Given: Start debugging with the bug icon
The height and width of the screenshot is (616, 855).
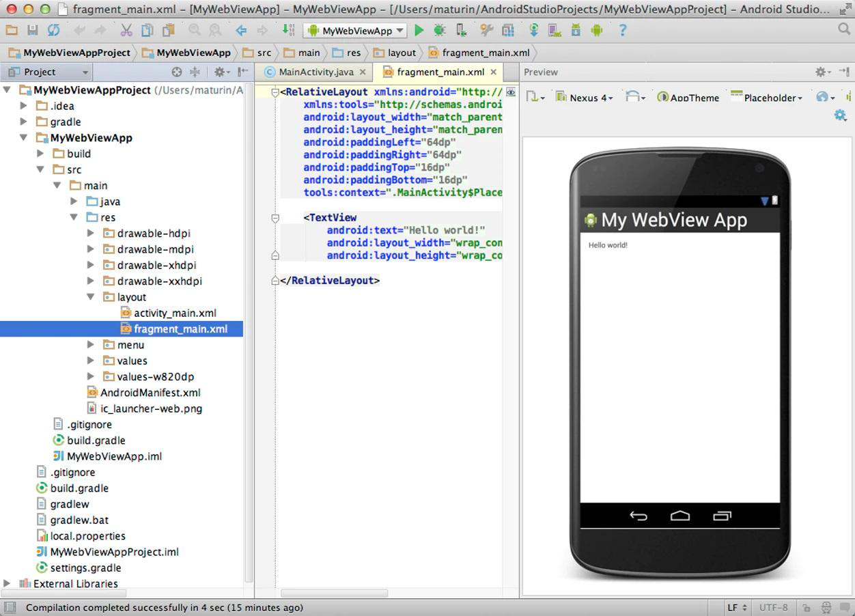Looking at the screenshot, I should pyautogui.click(x=439, y=30).
